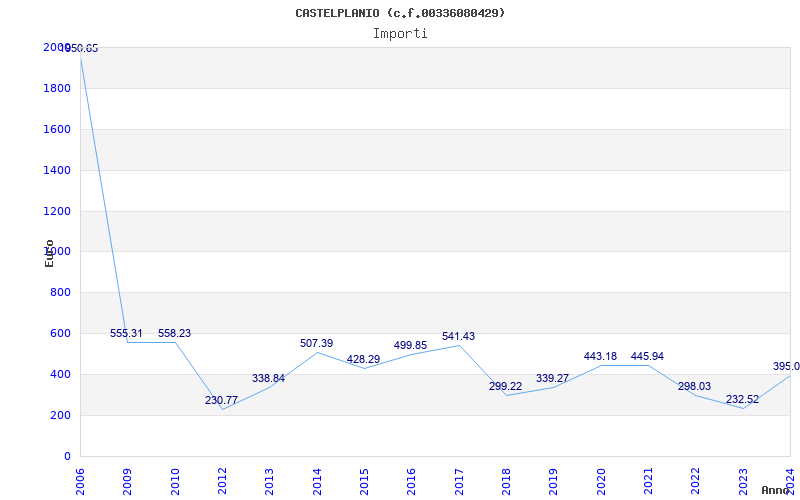Click x-axis year 2013
This screenshot has height=500, width=800.
[x=269, y=482]
